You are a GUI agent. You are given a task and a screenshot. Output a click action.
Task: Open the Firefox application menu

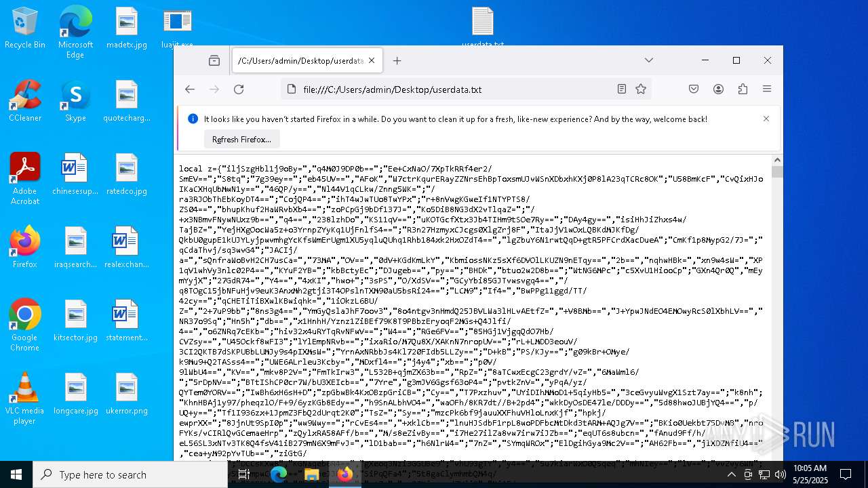[767, 89]
